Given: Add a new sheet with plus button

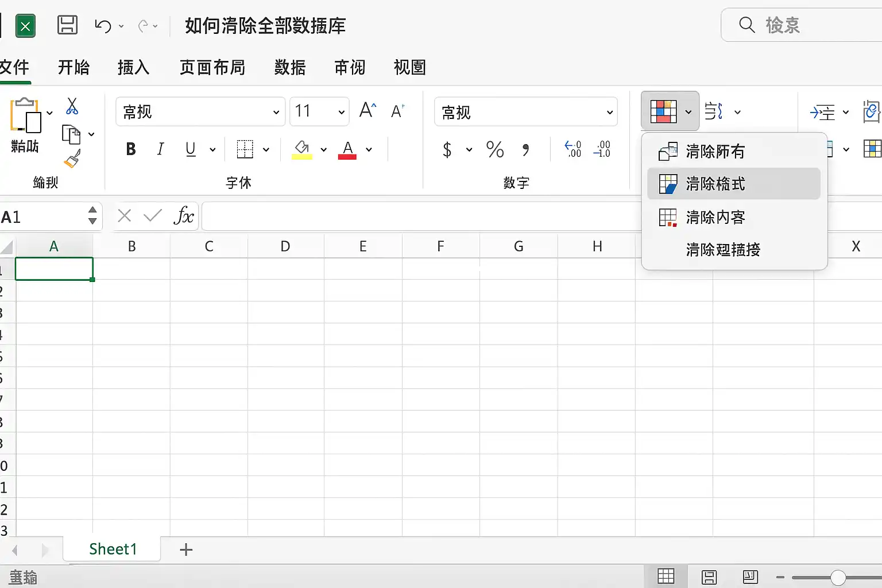Looking at the screenshot, I should 186,550.
